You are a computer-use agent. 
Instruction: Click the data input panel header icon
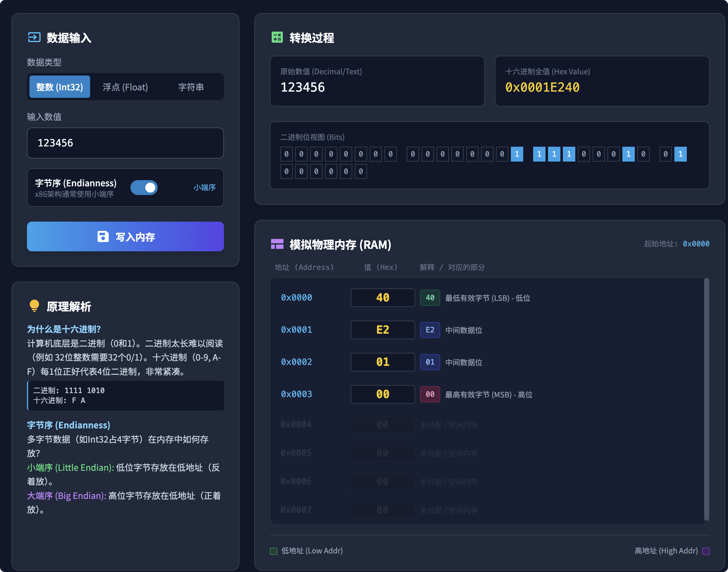34,37
